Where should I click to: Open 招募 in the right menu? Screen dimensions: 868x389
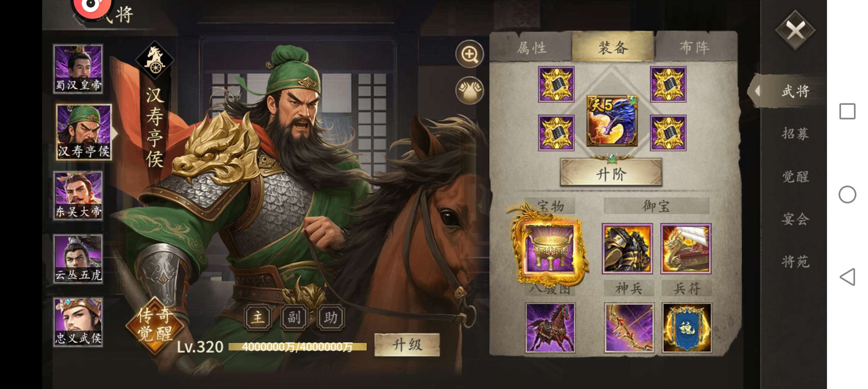click(795, 134)
